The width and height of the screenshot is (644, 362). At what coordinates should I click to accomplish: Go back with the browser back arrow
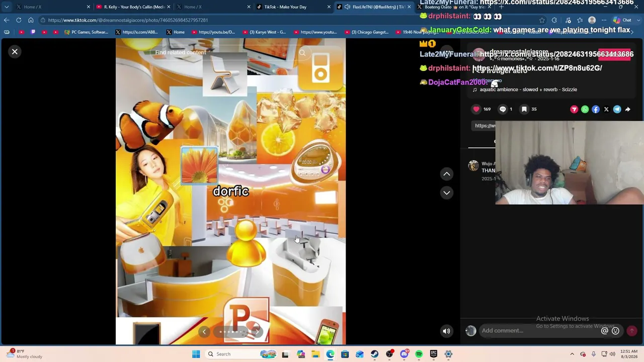click(6, 20)
